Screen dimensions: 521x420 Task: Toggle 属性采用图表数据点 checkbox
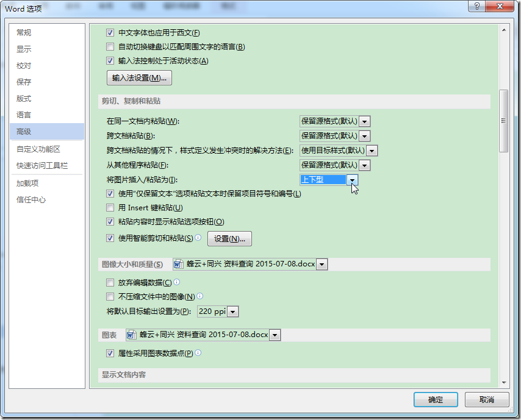click(110, 354)
